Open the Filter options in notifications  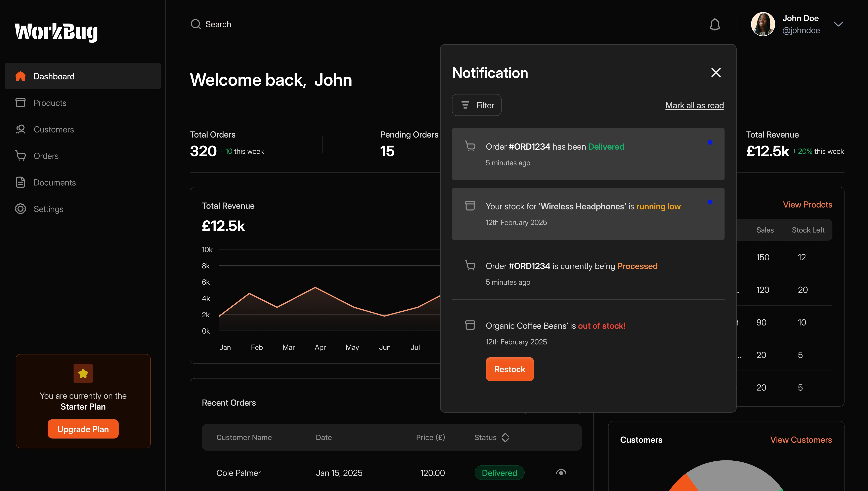tap(476, 105)
